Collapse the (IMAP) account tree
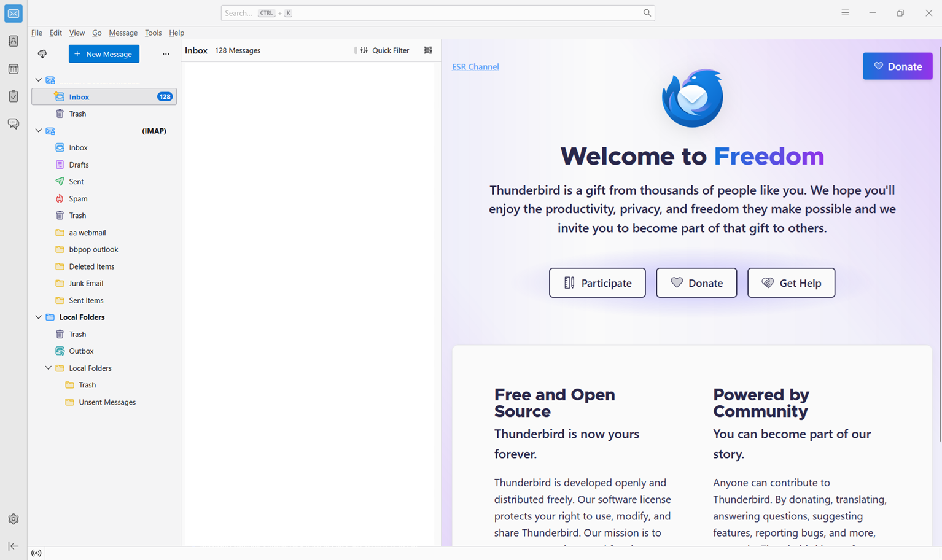942x560 pixels. pyautogui.click(x=39, y=131)
